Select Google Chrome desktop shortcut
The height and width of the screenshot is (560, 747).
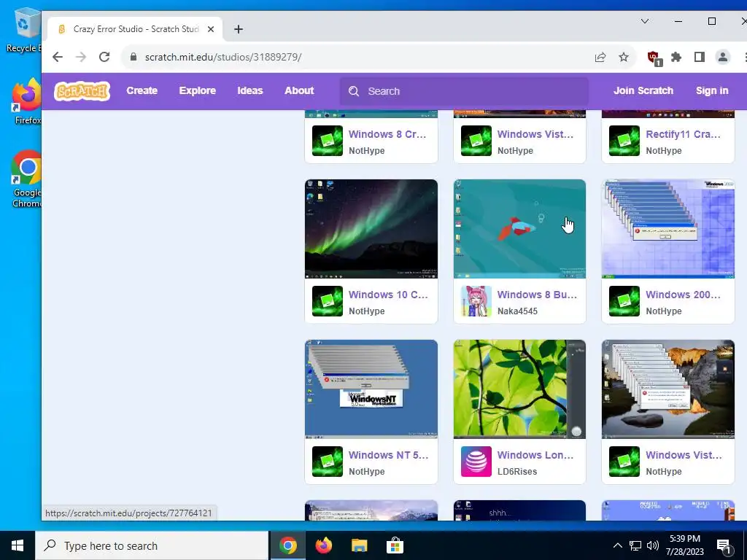(26, 179)
